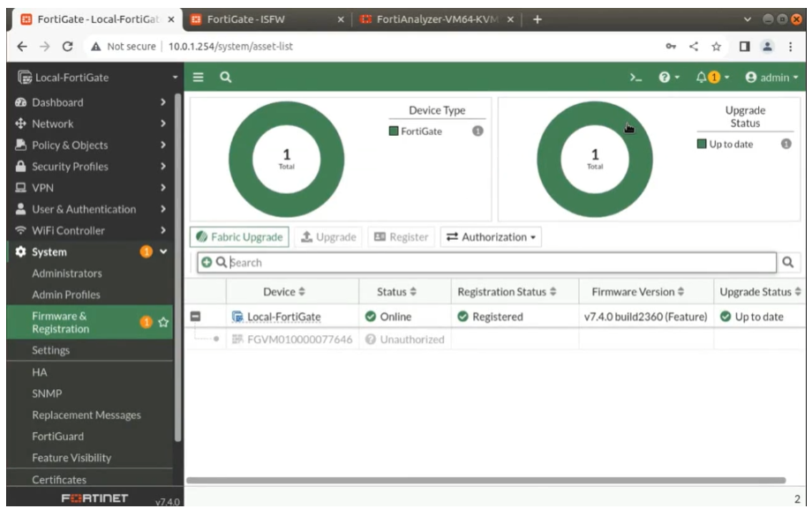Click the Not secure warning icon

(95, 46)
